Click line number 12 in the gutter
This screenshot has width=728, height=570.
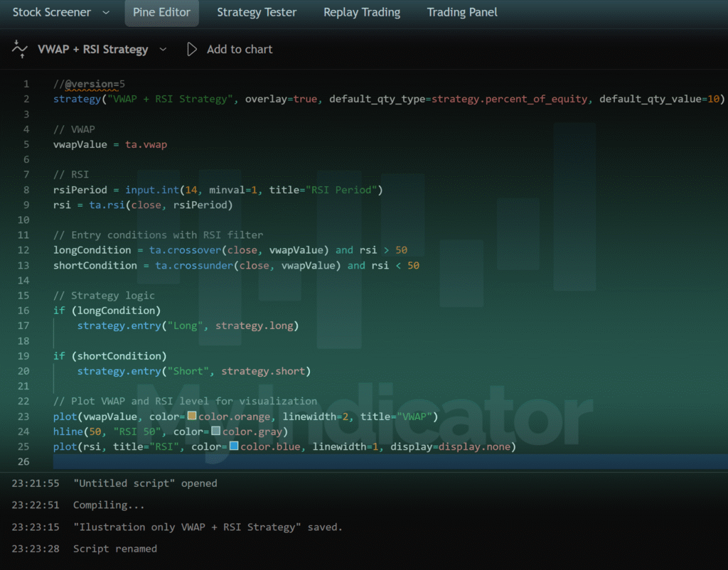(x=23, y=249)
